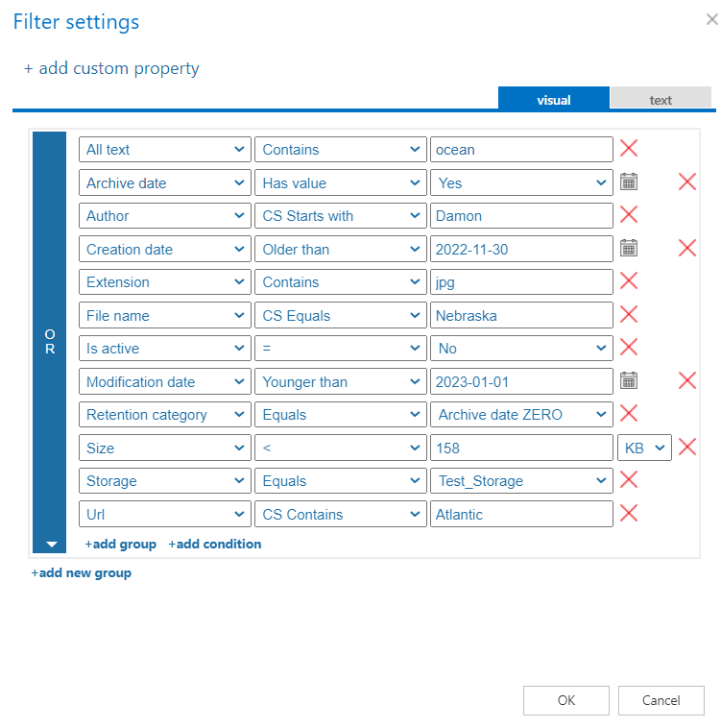Open calendar picker for Modification date row
Screen dimensions: 721x728
[629, 380]
